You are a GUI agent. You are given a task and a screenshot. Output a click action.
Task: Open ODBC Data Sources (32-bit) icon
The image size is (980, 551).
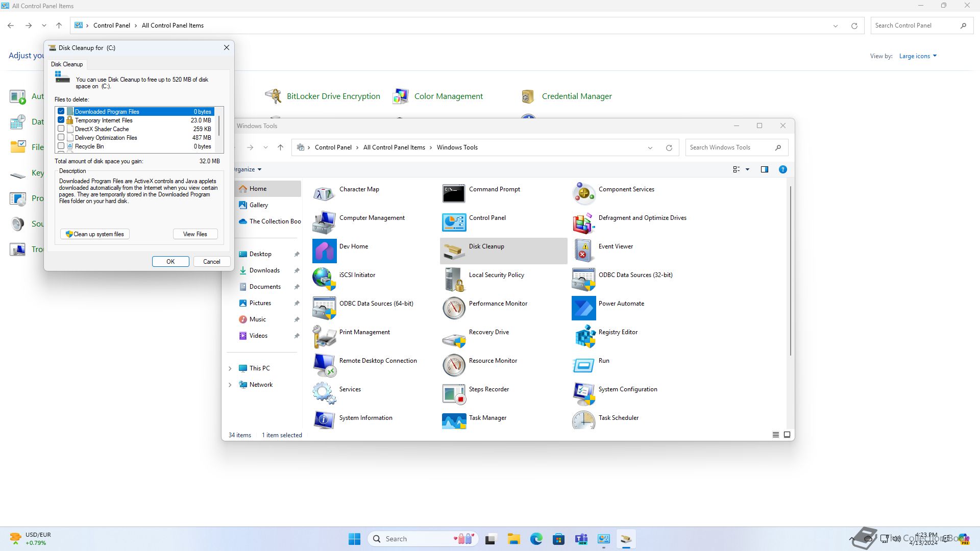[583, 279]
